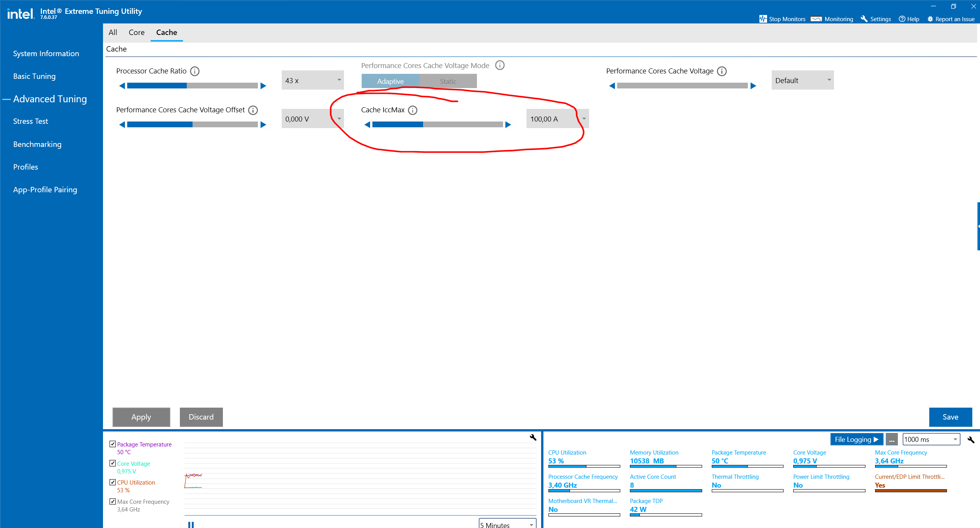
Task: Open Stress Test in sidebar
Action: coord(30,122)
